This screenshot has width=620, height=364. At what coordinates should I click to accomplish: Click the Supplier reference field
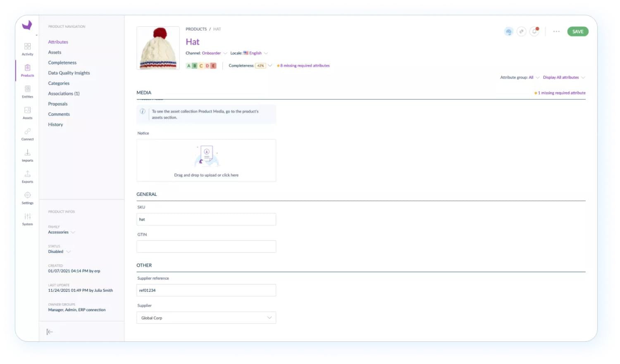point(206,290)
